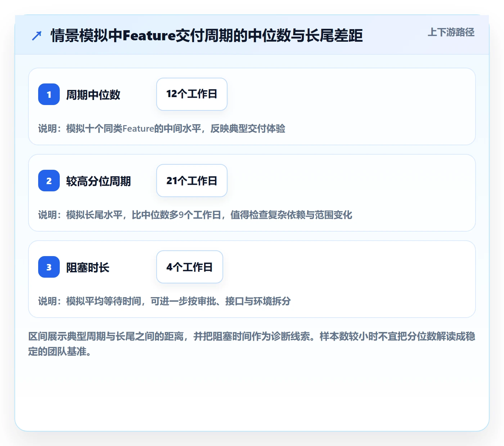Click the title 情景模拟中Feature交付周期的中位数与长尾差距
Screen dimensions: 504x446
point(207,36)
